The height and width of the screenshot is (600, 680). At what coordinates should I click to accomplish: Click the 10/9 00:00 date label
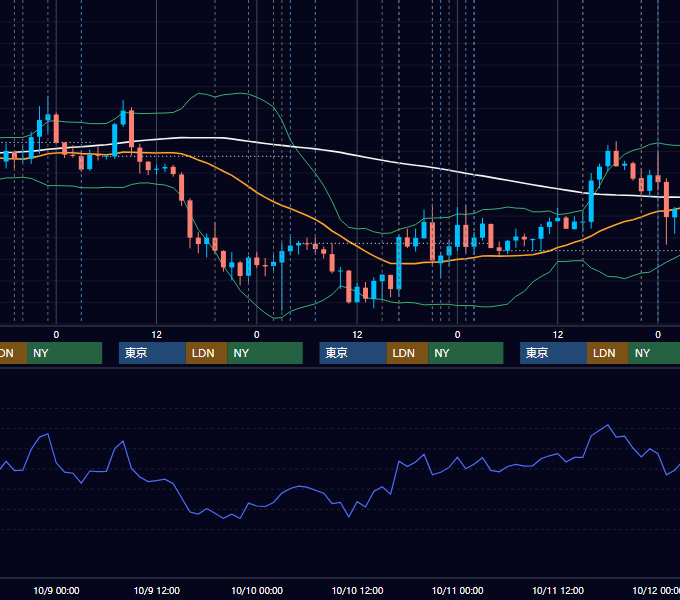56,591
